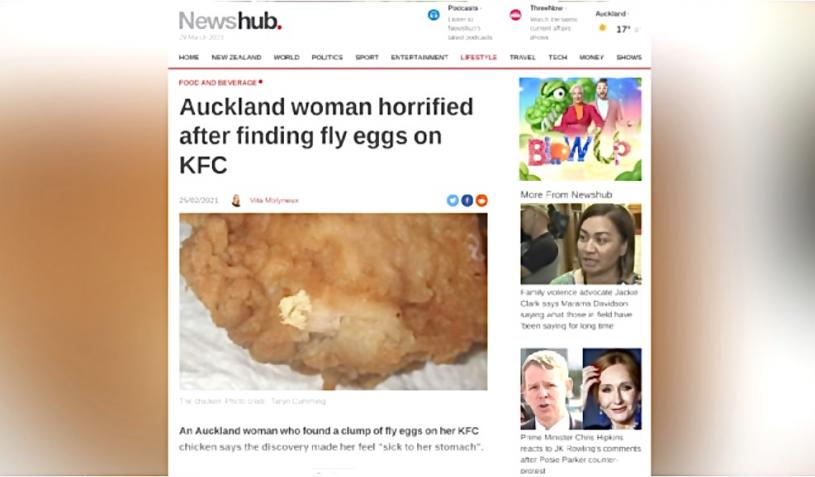
Task: Read the Chris Hipkins JK Rowling story
Action: [x=581, y=454]
